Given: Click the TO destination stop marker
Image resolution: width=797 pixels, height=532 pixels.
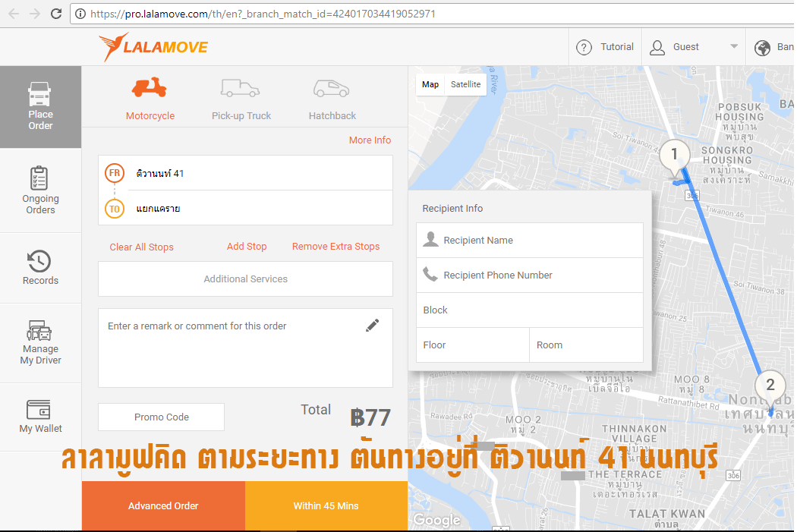Looking at the screenshot, I should pyautogui.click(x=115, y=209).
